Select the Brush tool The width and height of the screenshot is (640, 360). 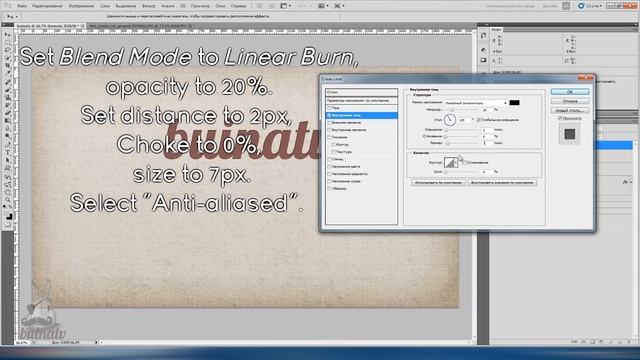[9, 89]
